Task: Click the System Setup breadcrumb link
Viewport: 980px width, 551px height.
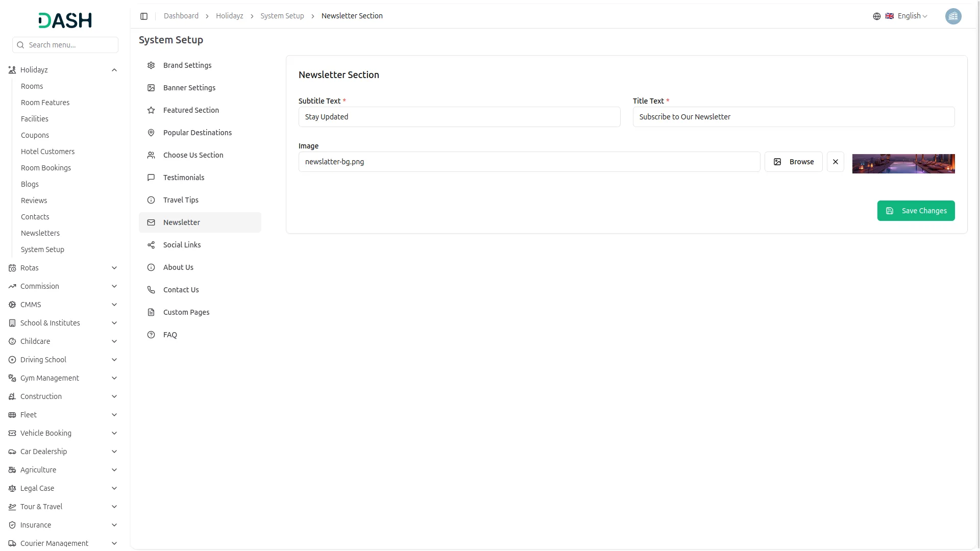Action: [x=282, y=16]
